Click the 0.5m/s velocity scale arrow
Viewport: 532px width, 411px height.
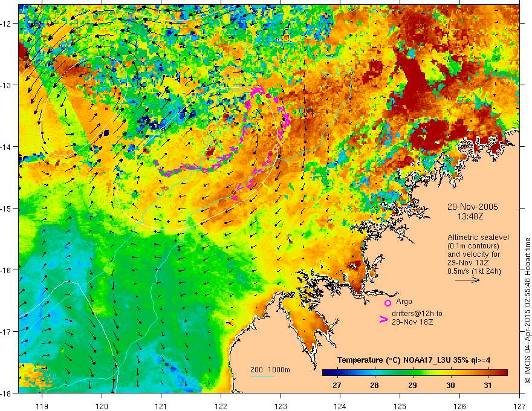pos(467,280)
